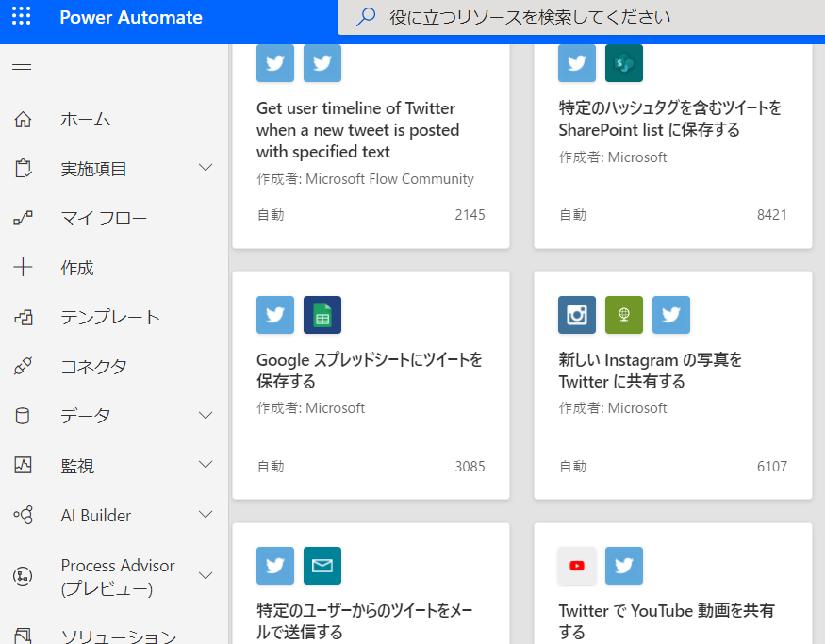The height and width of the screenshot is (644, 825).
Task: Open コネクタ page
Action: coord(93,367)
